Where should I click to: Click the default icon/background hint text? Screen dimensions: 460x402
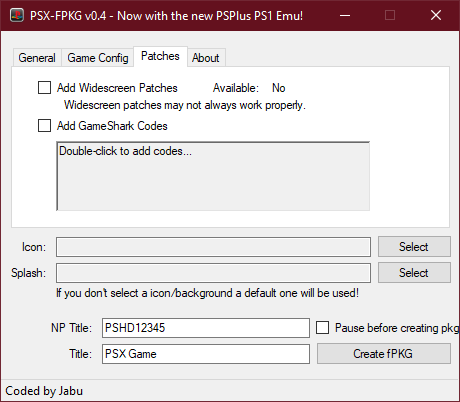pyautogui.click(x=207, y=293)
